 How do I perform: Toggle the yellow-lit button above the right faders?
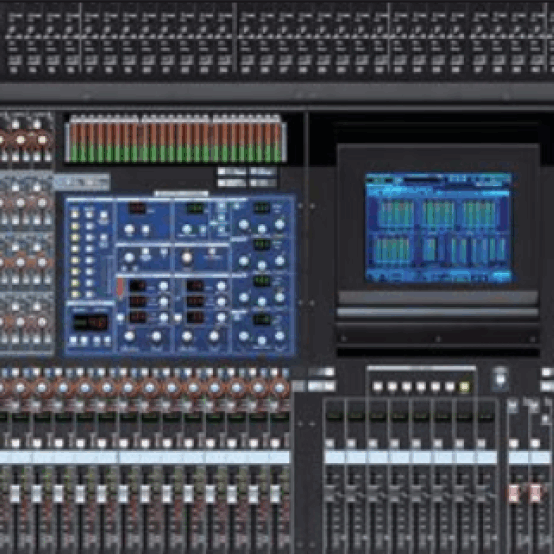pos(464,387)
